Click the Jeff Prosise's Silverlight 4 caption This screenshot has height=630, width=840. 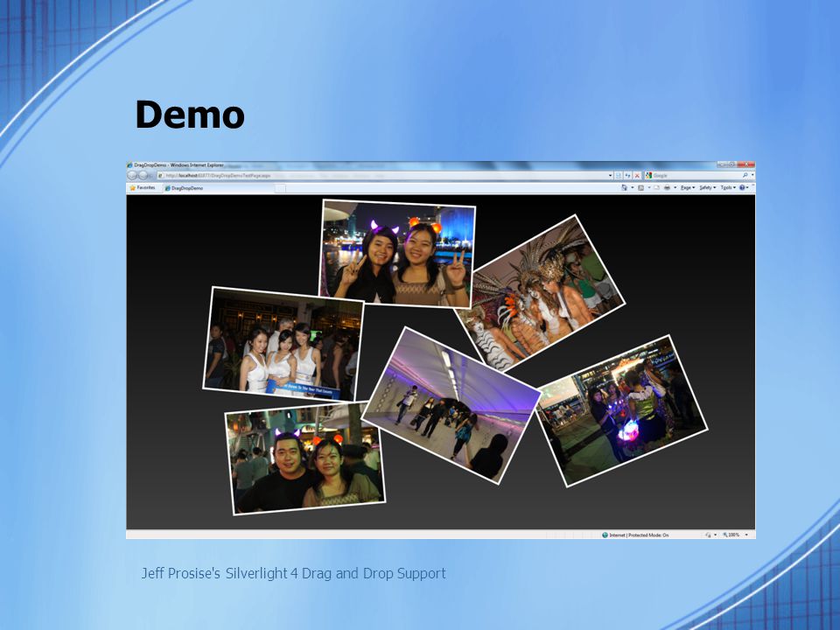click(x=294, y=573)
